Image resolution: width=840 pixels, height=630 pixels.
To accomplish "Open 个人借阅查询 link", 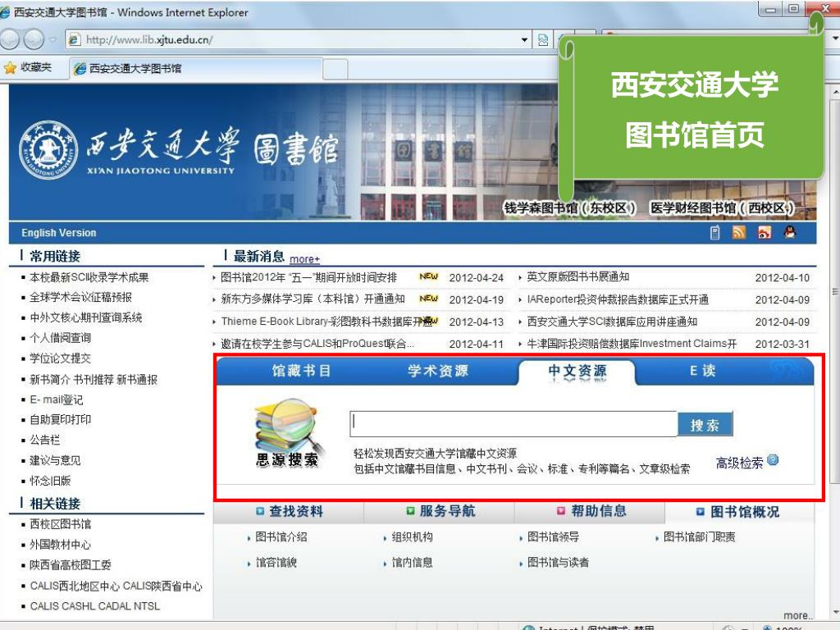I will pyautogui.click(x=61, y=338).
